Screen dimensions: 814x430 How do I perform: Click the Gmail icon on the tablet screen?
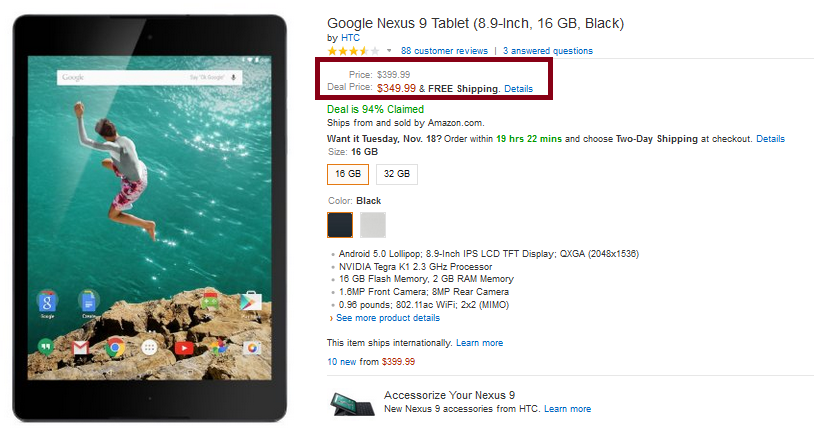click(81, 348)
